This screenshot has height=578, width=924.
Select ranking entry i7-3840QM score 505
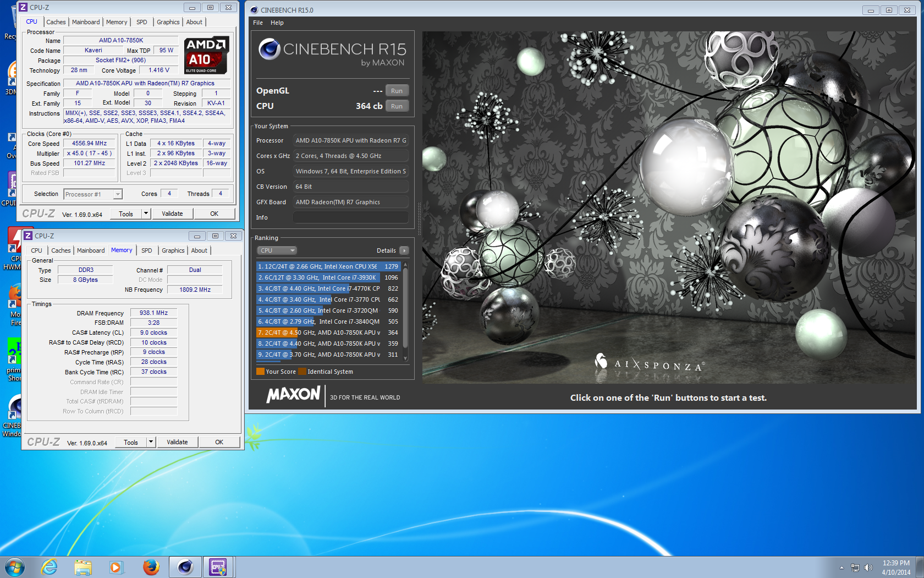pos(328,321)
